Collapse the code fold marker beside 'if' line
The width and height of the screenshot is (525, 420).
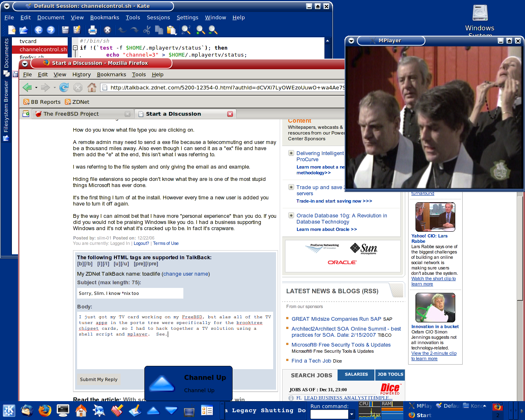click(75, 48)
